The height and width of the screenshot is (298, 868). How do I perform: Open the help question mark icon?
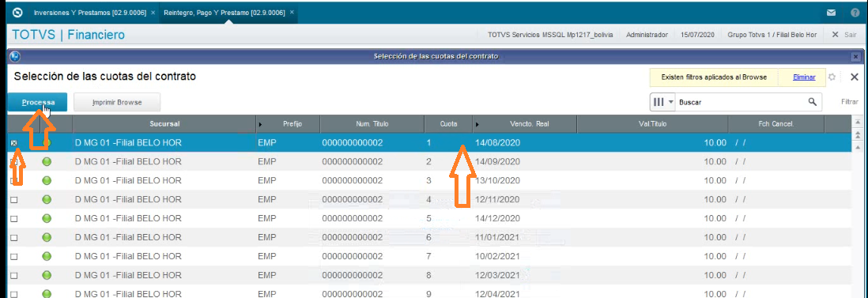coord(855,12)
